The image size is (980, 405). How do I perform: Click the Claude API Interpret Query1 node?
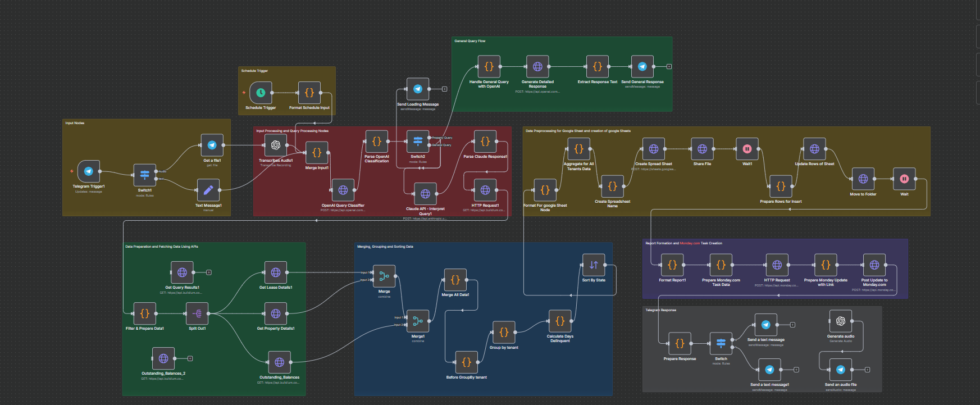425,194
